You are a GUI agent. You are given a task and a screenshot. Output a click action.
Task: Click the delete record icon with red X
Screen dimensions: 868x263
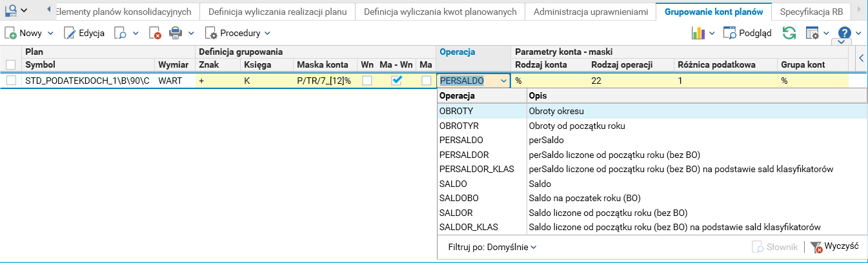coord(155,33)
